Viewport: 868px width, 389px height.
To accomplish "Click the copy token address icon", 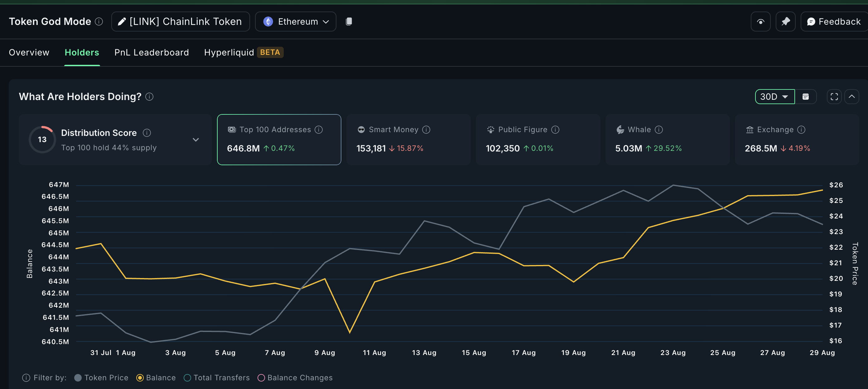I will tap(349, 21).
